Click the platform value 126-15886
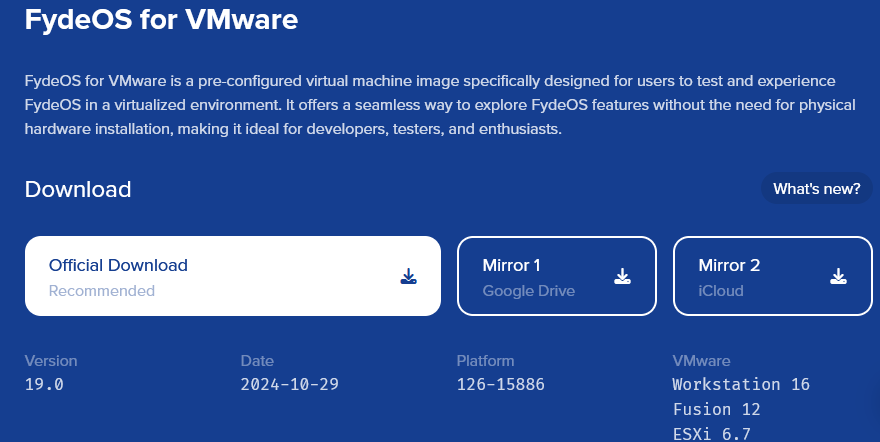The width and height of the screenshot is (880, 442). point(501,385)
